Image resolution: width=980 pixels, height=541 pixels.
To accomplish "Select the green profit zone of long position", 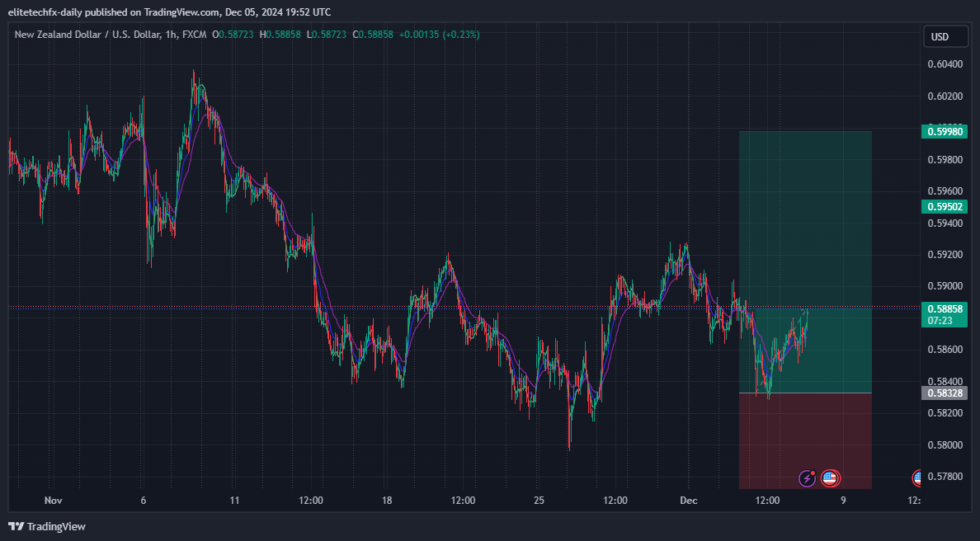I will click(805, 261).
